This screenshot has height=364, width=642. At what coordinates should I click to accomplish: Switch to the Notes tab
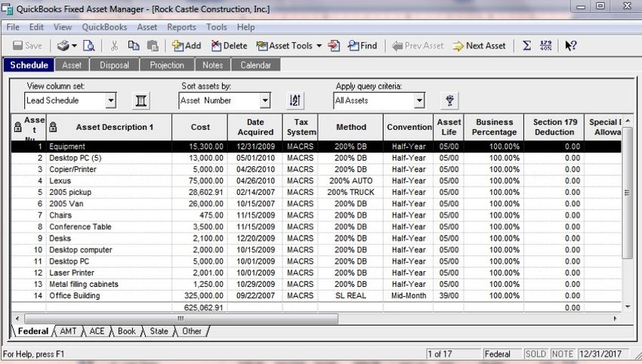click(x=212, y=65)
